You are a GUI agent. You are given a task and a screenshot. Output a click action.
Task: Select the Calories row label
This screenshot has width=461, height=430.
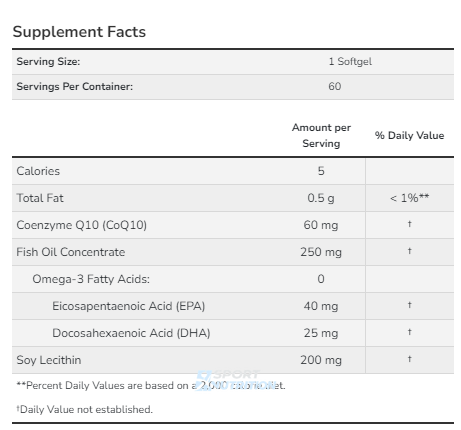point(38,171)
